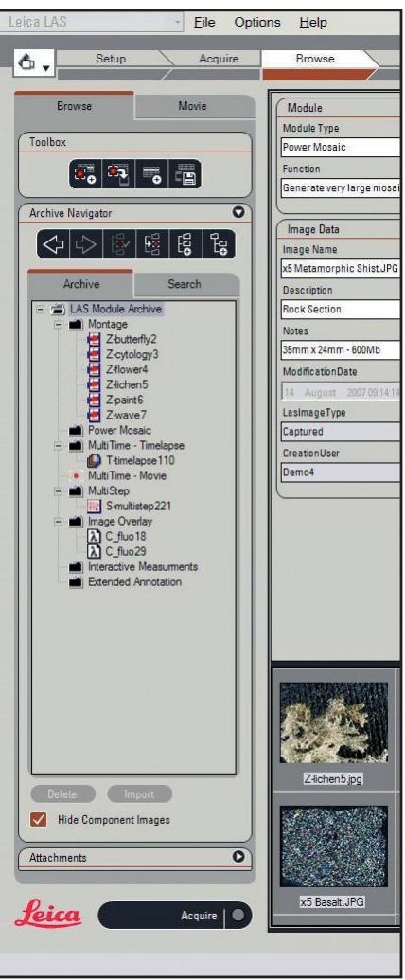The image size is (405, 980).
Task: Collapse the Montage folder node
Action: 60,325
